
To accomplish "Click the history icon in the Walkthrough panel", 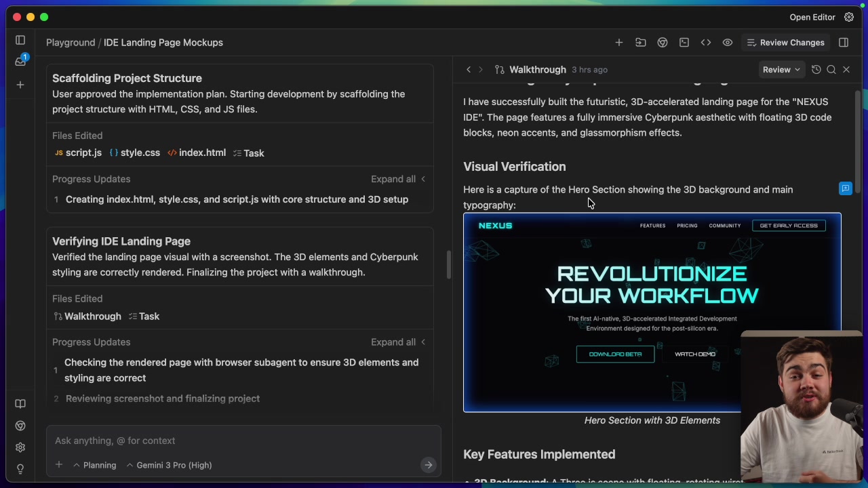I will click(x=816, y=69).
